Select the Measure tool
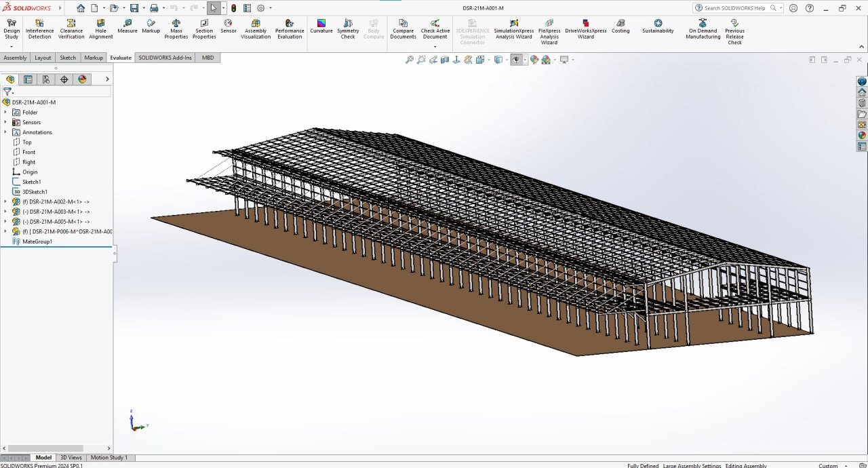Screen dimensions: 868x468 (x=127, y=26)
